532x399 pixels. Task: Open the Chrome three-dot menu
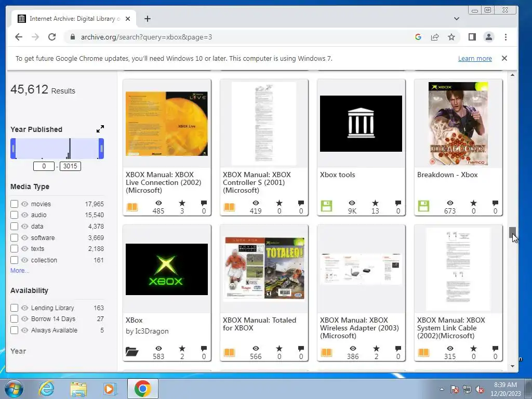(506, 37)
